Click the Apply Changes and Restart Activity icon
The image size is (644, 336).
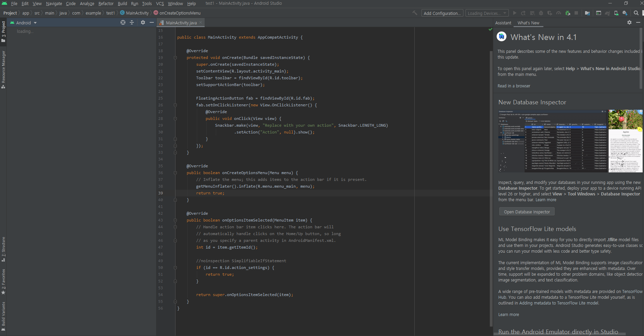tap(523, 13)
